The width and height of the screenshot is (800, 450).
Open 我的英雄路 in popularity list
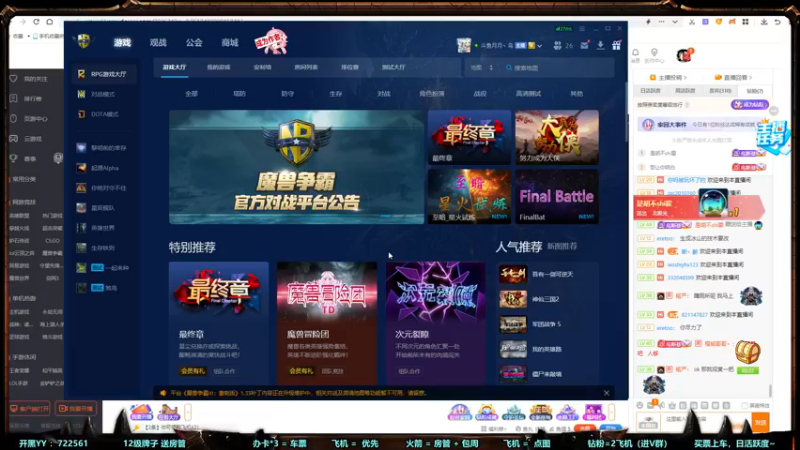coord(547,349)
